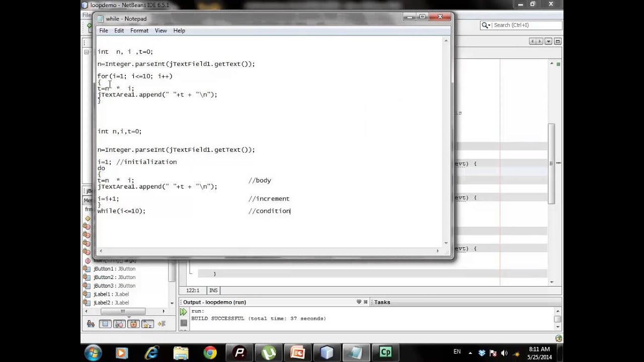
Task: Toggle the Show Fields navigator filter
Action: pos(105,324)
